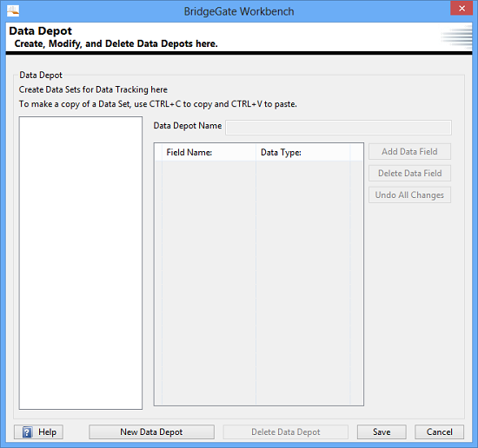Click the Data Depot Name label
The image size is (478, 448).
click(188, 126)
